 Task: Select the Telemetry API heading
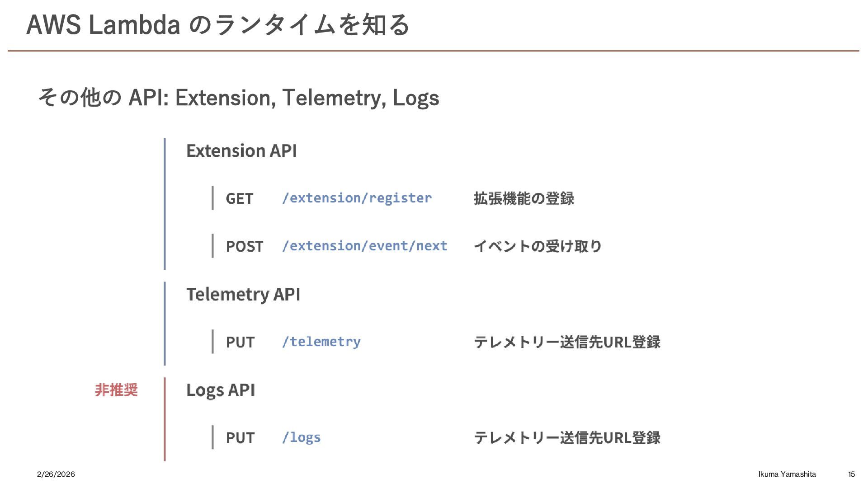pos(243,294)
